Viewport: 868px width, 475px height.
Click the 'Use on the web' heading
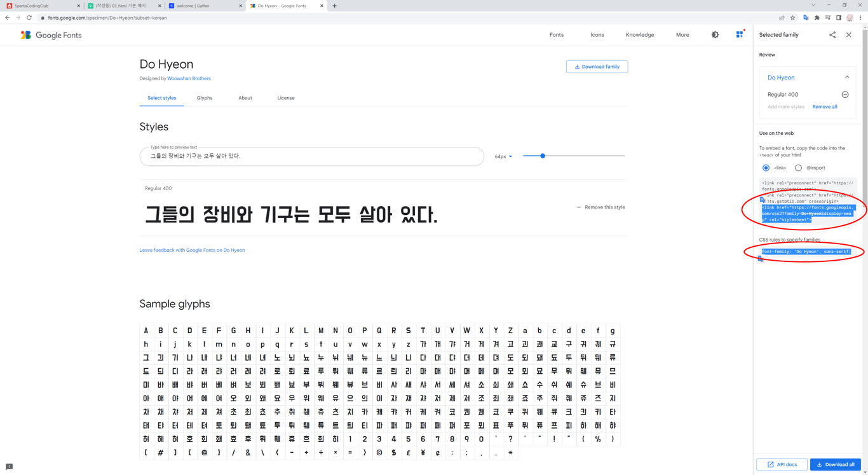click(776, 134)
